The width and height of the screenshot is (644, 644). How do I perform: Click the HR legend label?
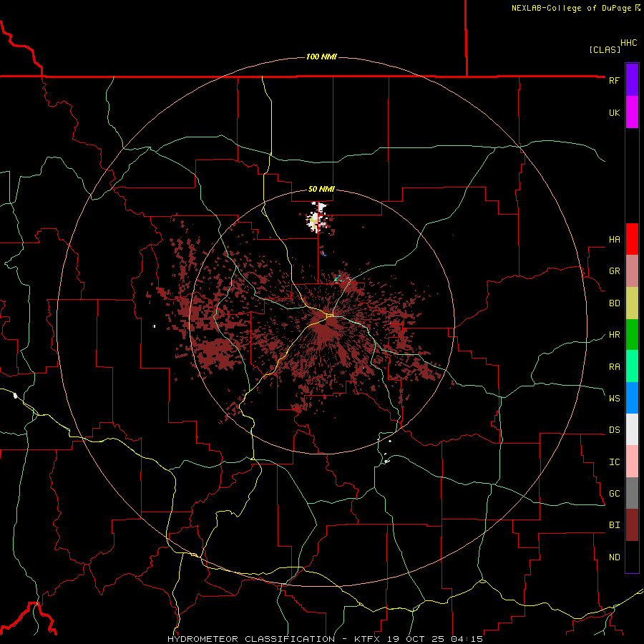[x=614, y=335]
